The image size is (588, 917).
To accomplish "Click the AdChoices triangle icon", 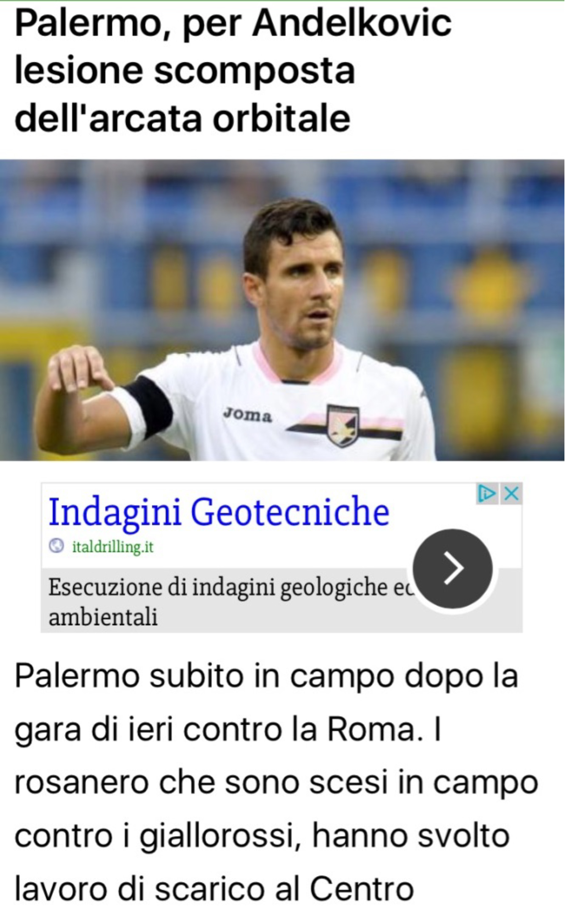I will 487,494.
